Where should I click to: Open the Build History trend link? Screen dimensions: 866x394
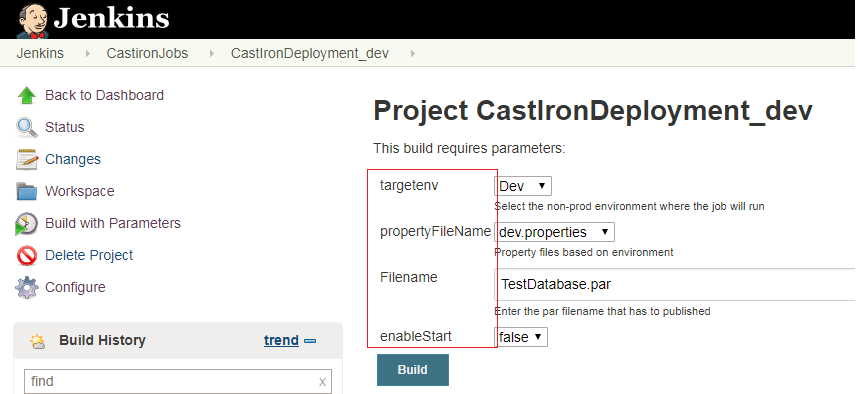[x=281, y=340]
